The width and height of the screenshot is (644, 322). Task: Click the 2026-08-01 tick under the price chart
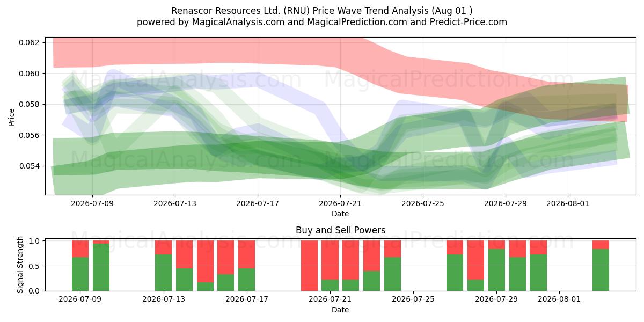(x=568, y=203)
